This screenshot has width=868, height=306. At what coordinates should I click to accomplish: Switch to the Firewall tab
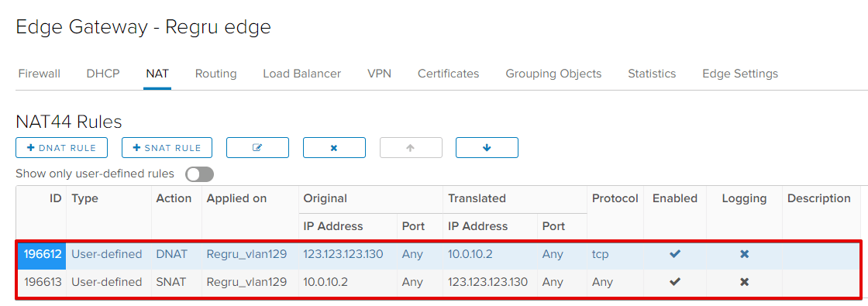[40, 74]
